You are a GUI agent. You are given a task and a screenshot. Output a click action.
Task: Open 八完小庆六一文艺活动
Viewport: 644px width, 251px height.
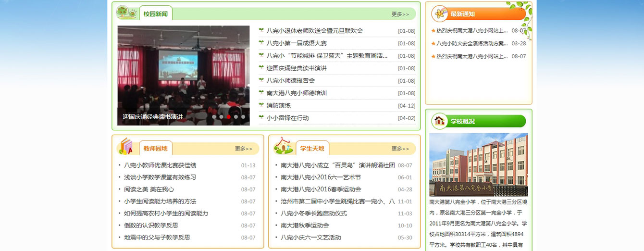click(x=311, y=238)
